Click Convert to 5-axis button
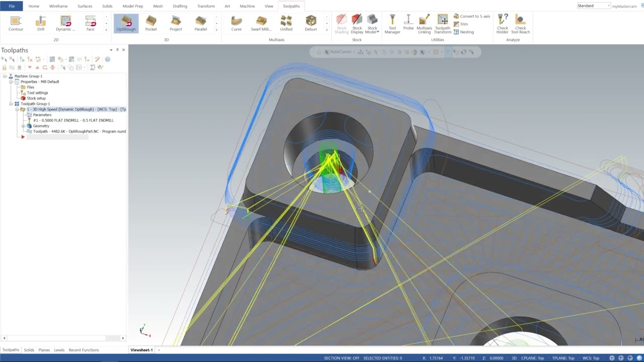 (471, 17)
